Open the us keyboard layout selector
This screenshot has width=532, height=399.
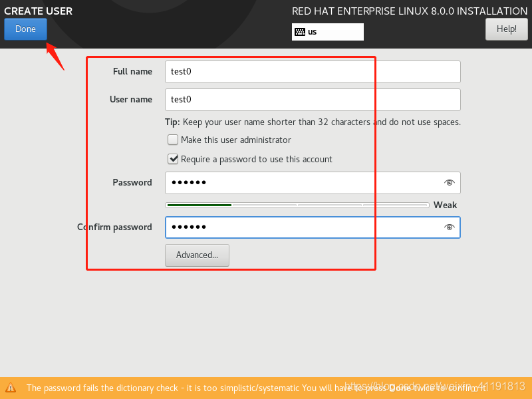tap(327, 32)
